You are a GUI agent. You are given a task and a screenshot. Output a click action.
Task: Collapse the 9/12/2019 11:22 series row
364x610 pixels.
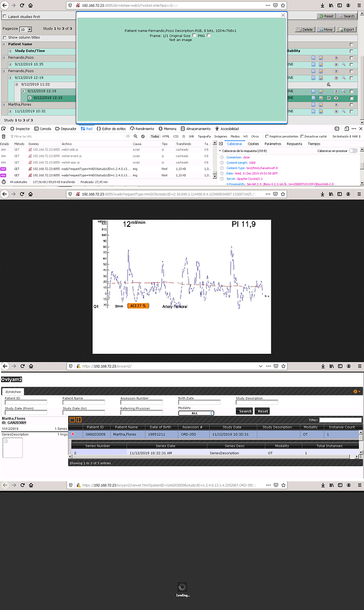click(x=17, y=84)
